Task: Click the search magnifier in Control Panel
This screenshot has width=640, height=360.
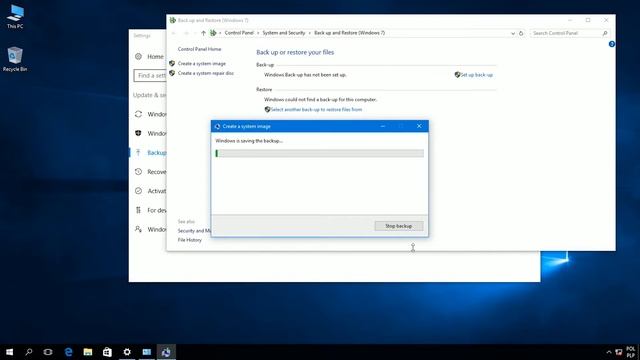Action: click(x=605, y=33)
